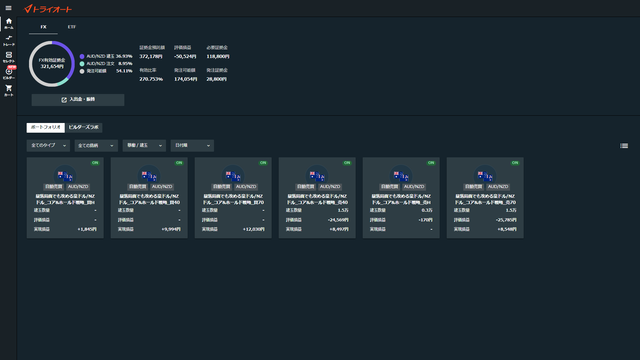Click the deposit and transfer button
This screenshot has width=640, height=360.
tap(78, 100)
